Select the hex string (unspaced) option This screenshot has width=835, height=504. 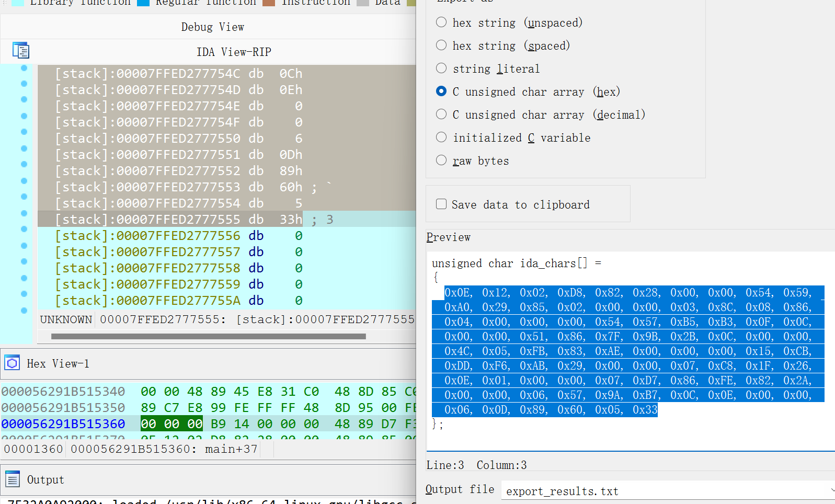click(441, 22)
